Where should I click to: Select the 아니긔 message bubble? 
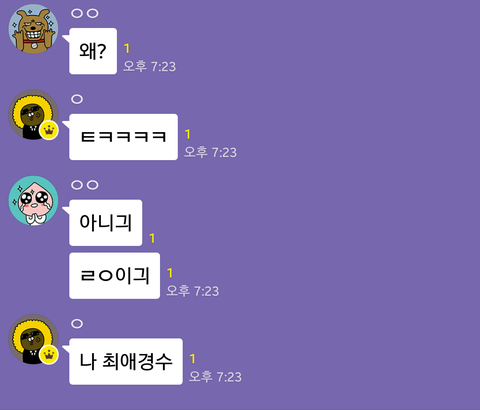pos(105,223)
